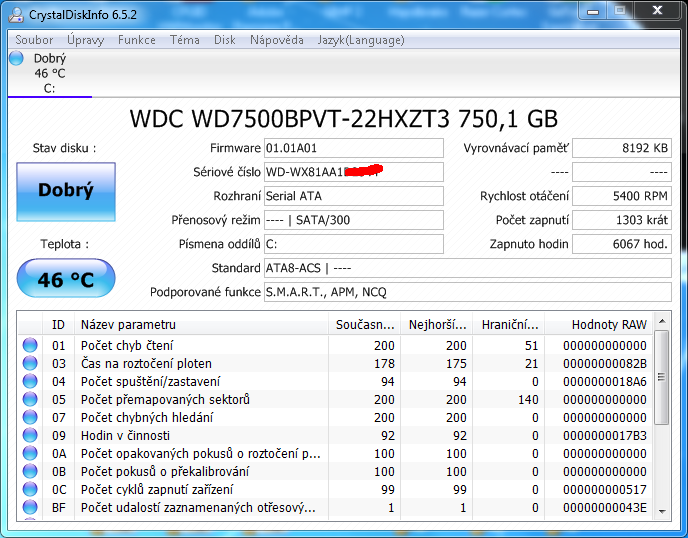Click the status orb for attribute BF
This screenshot has width=688, height=538.
click(30, 507)
